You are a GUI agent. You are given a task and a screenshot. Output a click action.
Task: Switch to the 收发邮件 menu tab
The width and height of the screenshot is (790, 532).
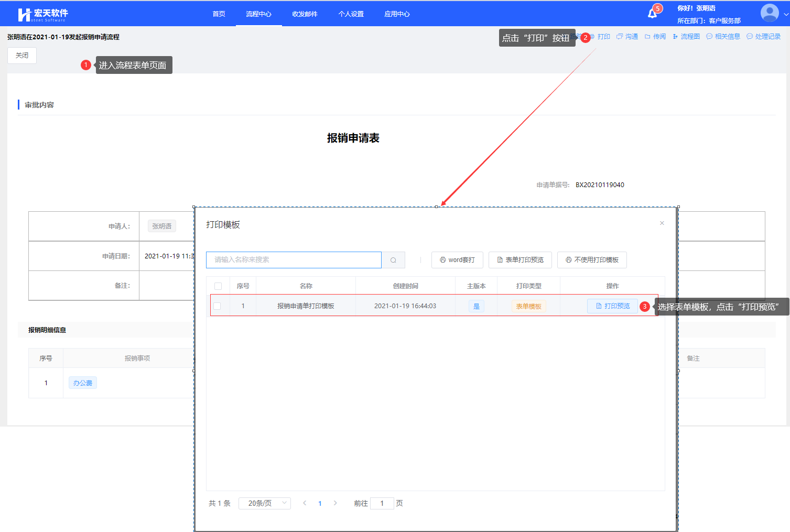tap(305, 14)
